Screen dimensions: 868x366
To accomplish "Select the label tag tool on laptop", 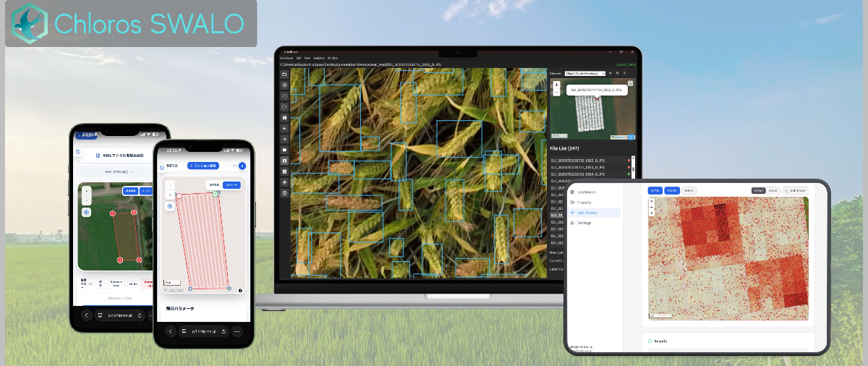I will (x=284, y=150).
